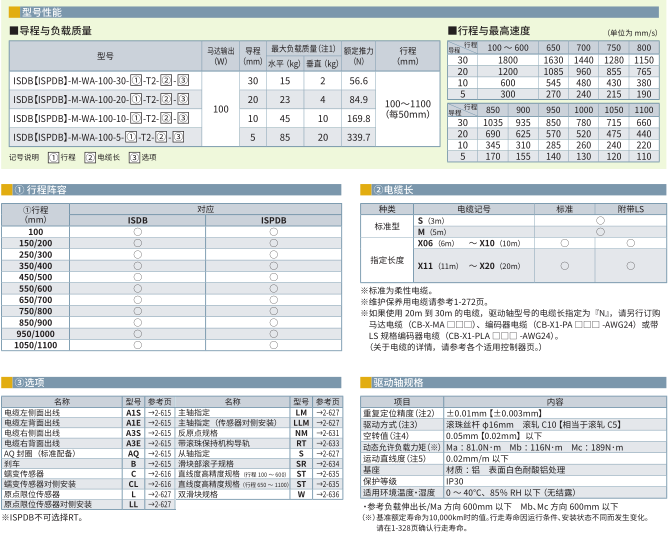Viewport: 668px width, 538px height.
Task: Select the LS circle for X11–X20 cable
Action: coord(630,267)
